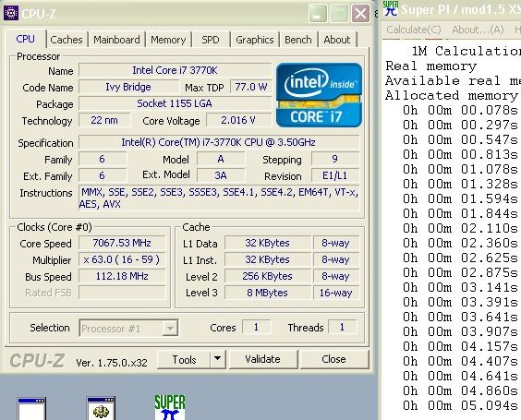521x420 pixels.
Task: Close the CPU-Z window with X
Action: click(360, 14)
